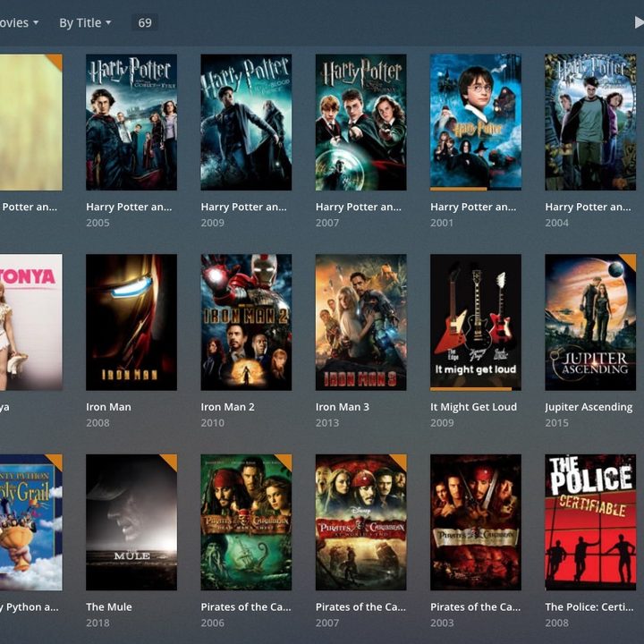The width and height of the screenshot is (644, 644).
Task: Open the Jupiter Ascending poster
Action: (590, 322)
